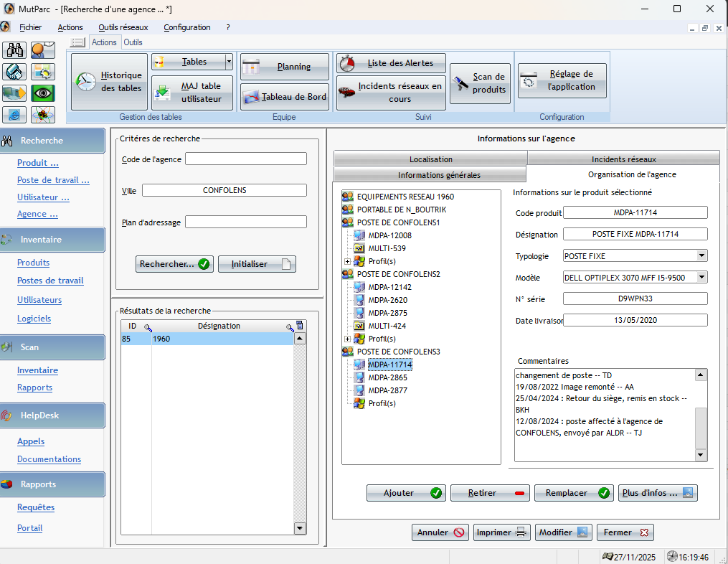Expand the Tables dropdown arrow
The width and height of the screenshot is (728, 564).
point(228,62)
